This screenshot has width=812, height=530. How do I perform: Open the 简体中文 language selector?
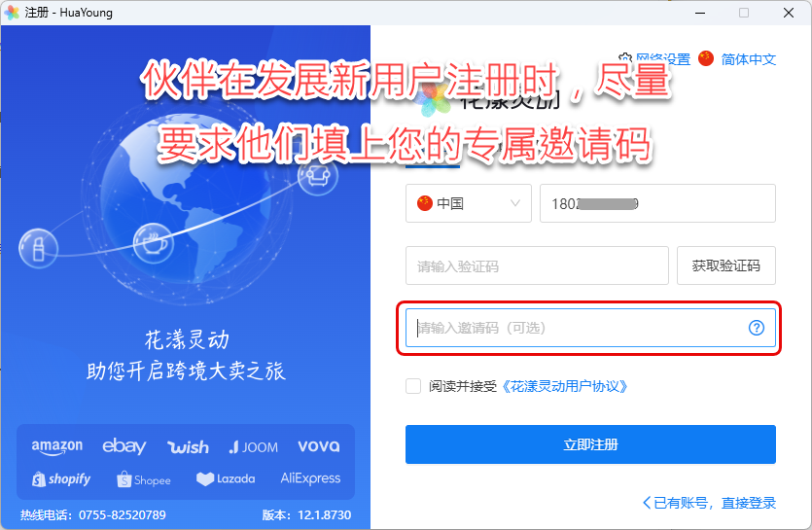(748, 59)
